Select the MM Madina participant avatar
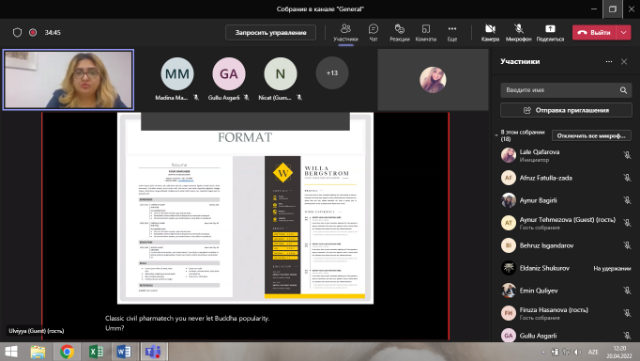 coord(177,74)
